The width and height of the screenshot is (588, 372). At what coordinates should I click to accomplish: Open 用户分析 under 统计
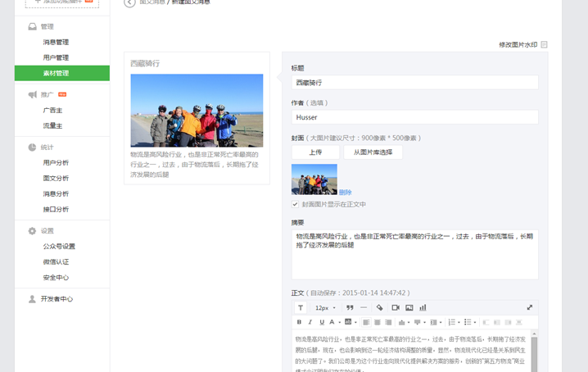coord(56,162)
